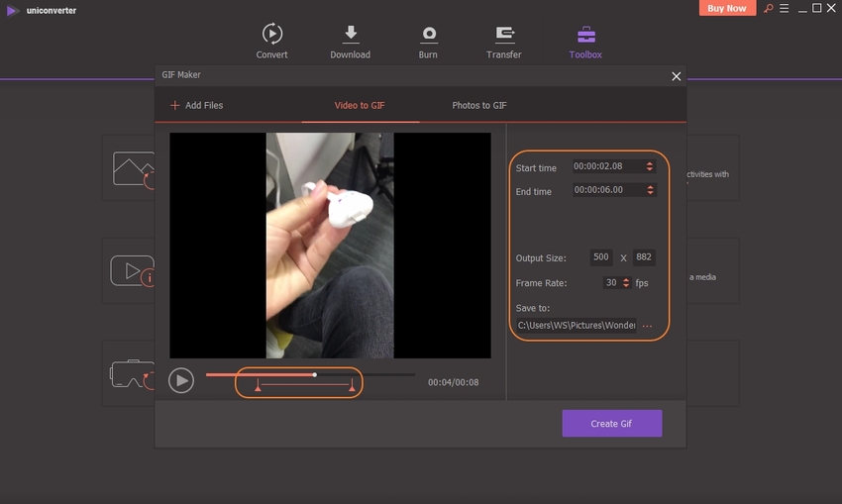Adjust the End time stepper arrows

[x=650, y=190]
